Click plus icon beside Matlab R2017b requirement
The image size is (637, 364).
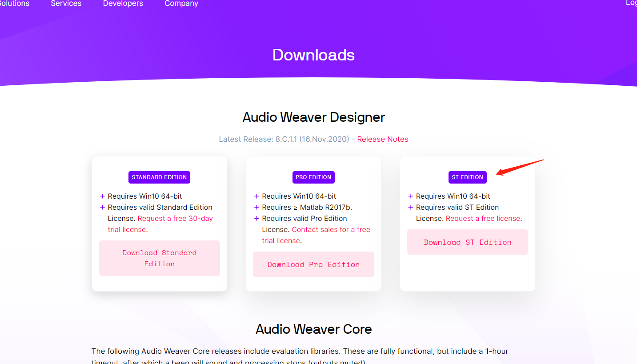click(x=256, y=207)
